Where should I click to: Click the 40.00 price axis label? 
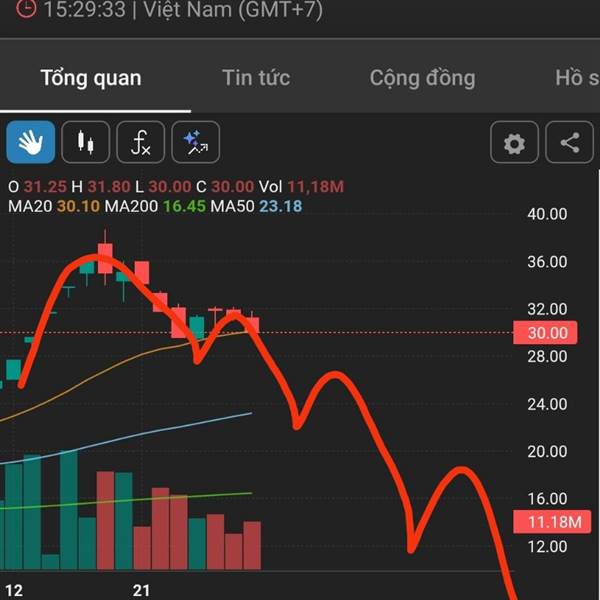pyautogui.click(x=547, y=214)
